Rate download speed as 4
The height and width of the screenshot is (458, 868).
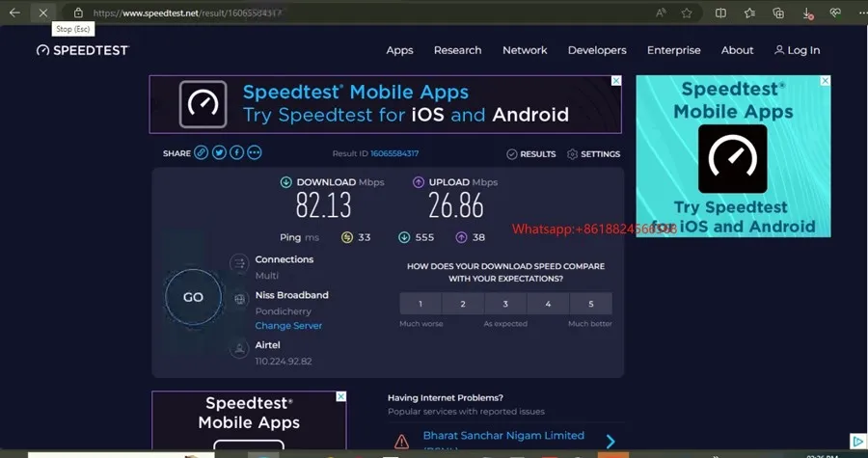(x=548, y=304)
